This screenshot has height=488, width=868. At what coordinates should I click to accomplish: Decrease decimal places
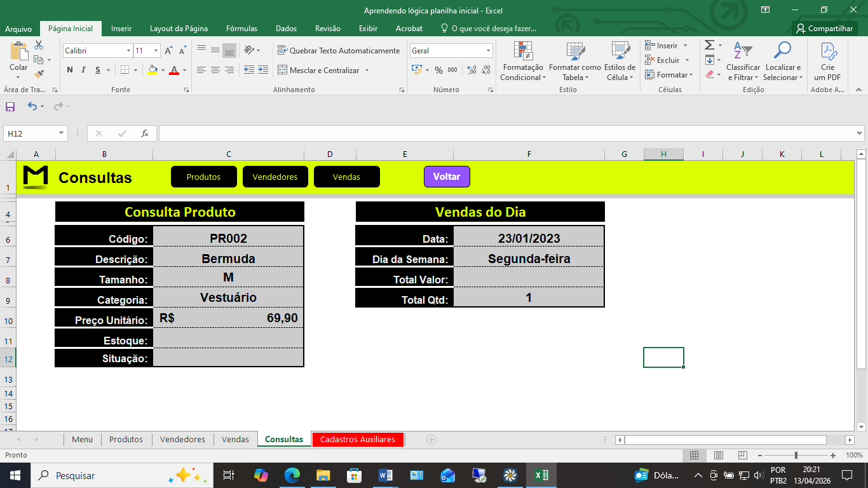pos(486,70)
